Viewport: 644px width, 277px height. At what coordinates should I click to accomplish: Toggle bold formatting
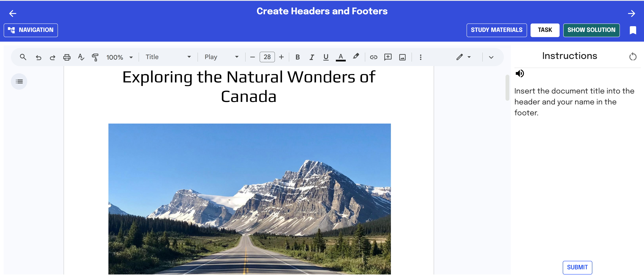coord(298,57)
